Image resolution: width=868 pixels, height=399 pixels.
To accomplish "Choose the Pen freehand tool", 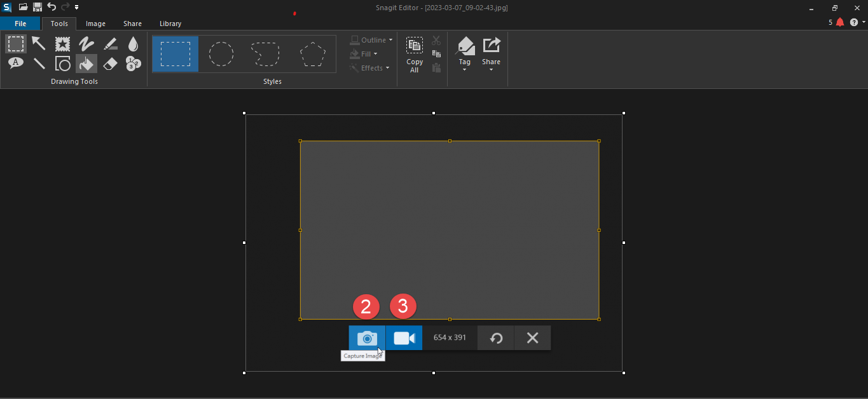I will coord(86,43).
